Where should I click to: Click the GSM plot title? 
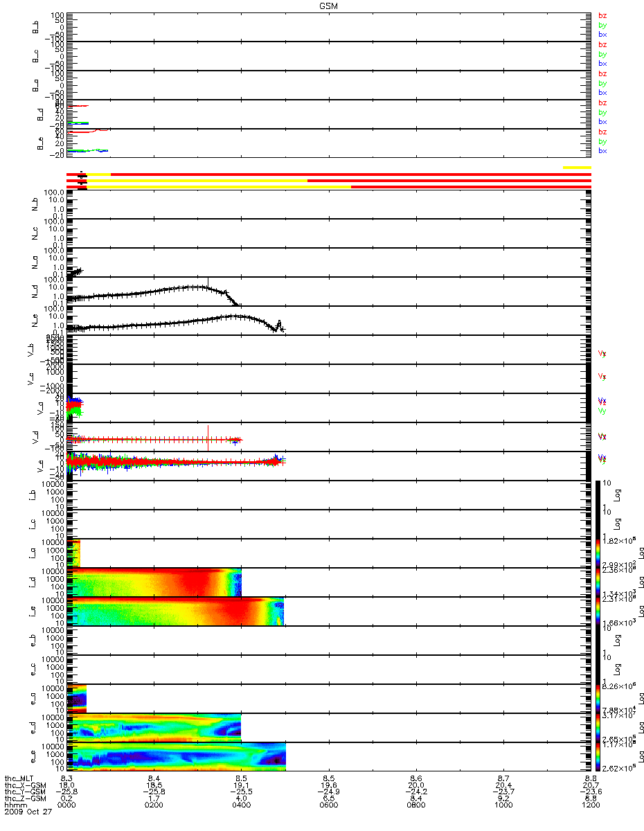329,5
